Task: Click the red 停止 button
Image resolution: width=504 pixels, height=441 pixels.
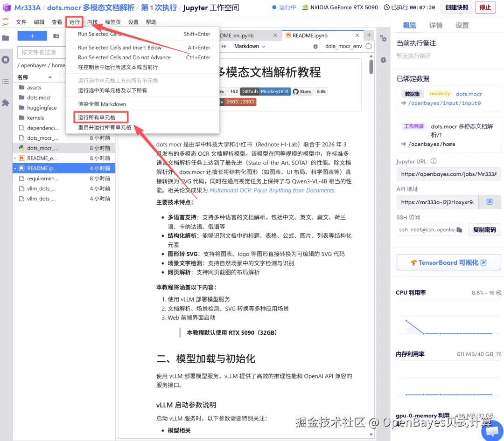Action: point(485,7)
